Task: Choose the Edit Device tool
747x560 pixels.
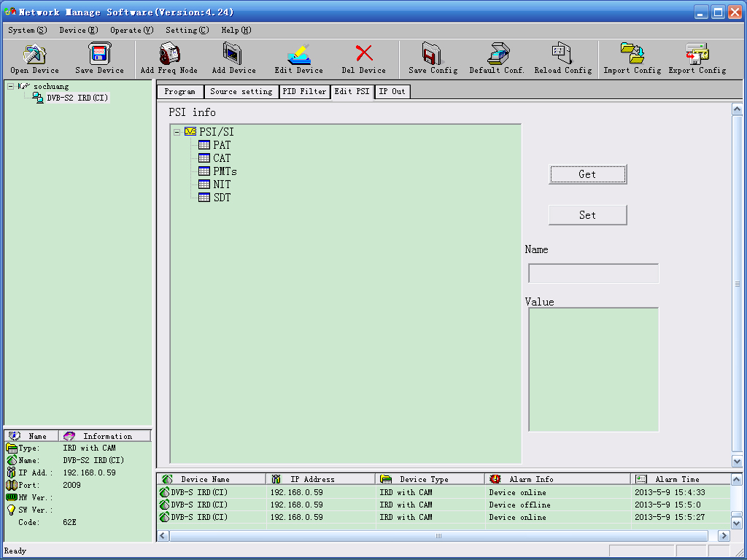Action: tap(298, 54)
